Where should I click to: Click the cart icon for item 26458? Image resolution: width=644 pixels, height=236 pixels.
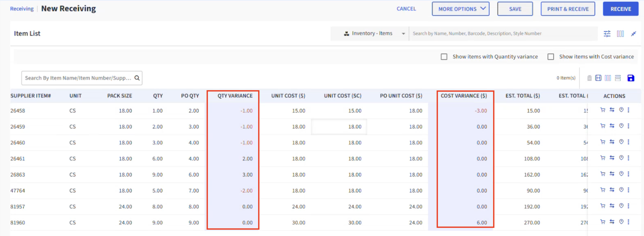[603, 110]
